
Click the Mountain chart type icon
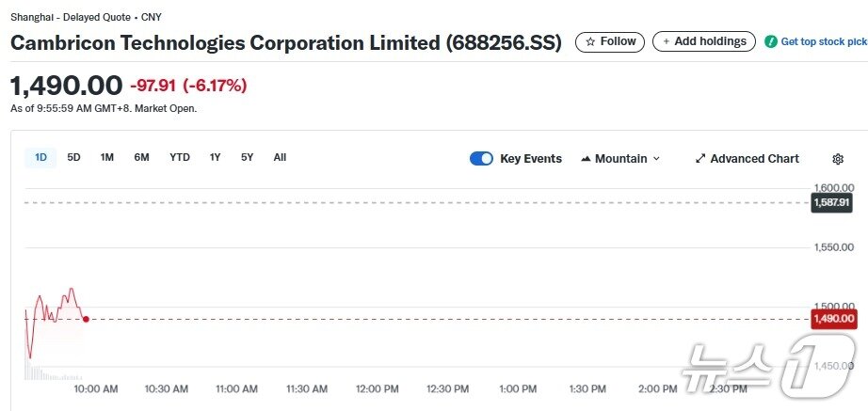click(586, 159)
